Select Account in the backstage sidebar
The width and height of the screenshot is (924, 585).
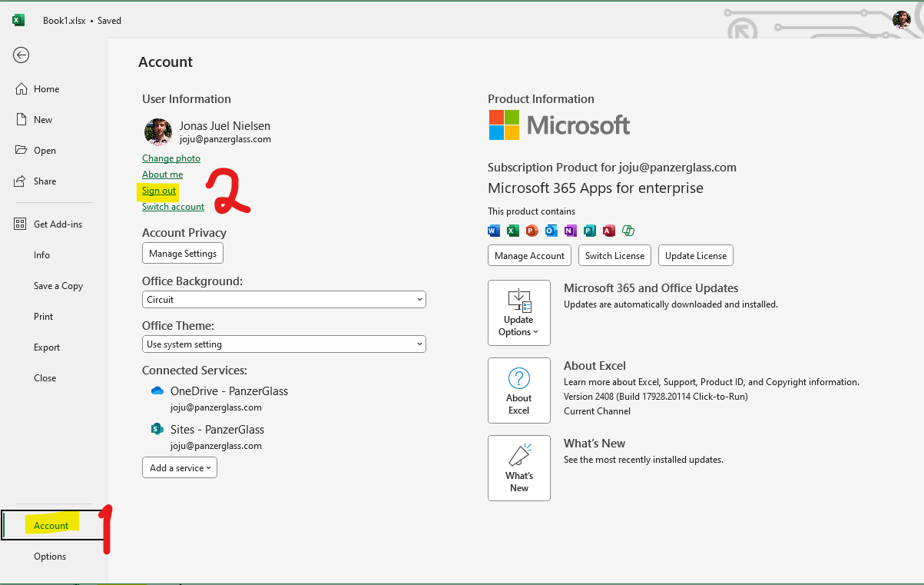point(53,525)
